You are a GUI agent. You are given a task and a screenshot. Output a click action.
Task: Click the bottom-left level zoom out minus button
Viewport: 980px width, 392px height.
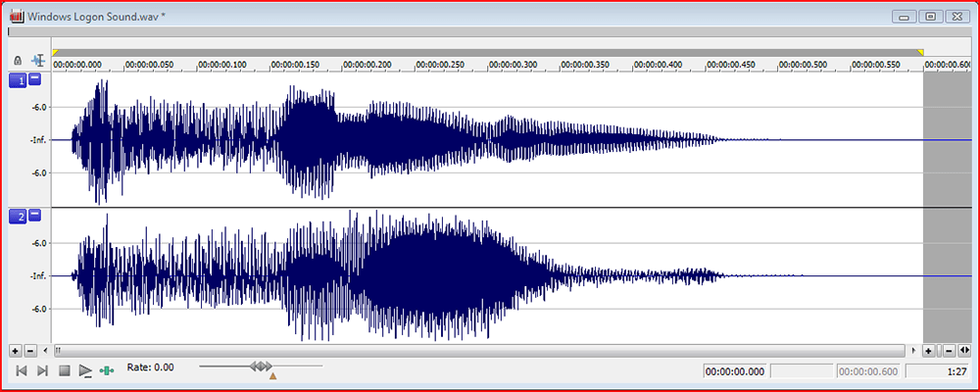click(x=29, y=350)
